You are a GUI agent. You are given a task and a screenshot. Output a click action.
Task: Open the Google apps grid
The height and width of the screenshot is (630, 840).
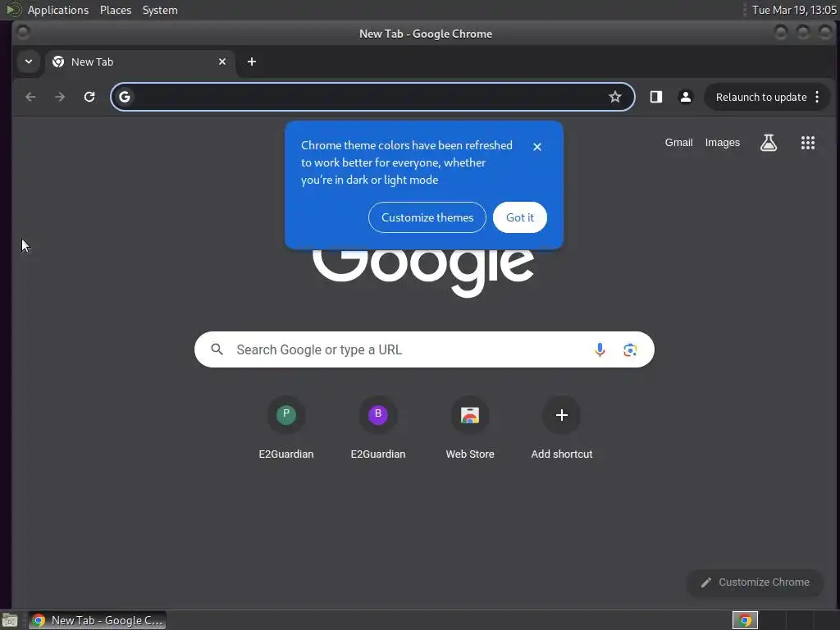(808, 143)
